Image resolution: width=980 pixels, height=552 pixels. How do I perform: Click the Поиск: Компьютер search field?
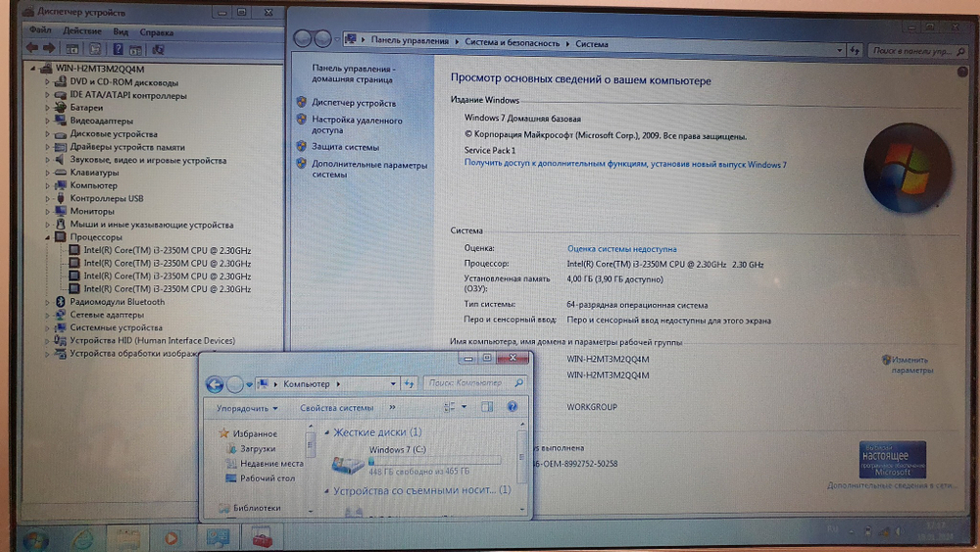pos(475,382)
